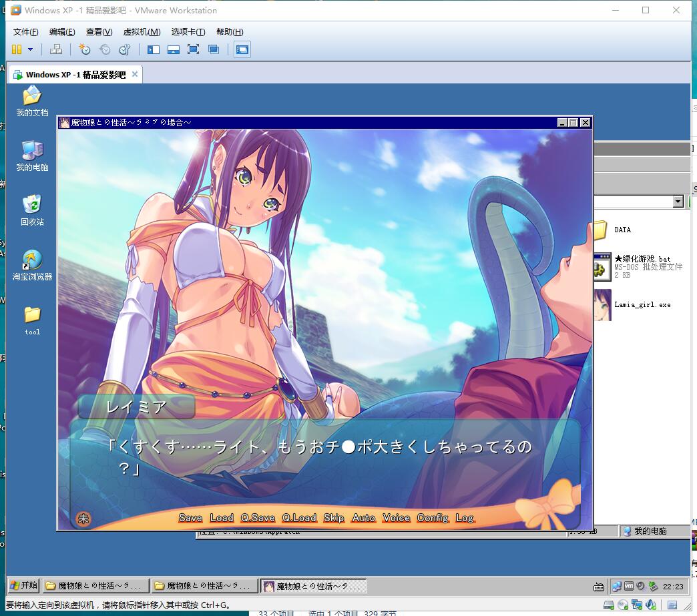Select the Windows XP -1 精品爱影吧 tab

click(75, 75)
